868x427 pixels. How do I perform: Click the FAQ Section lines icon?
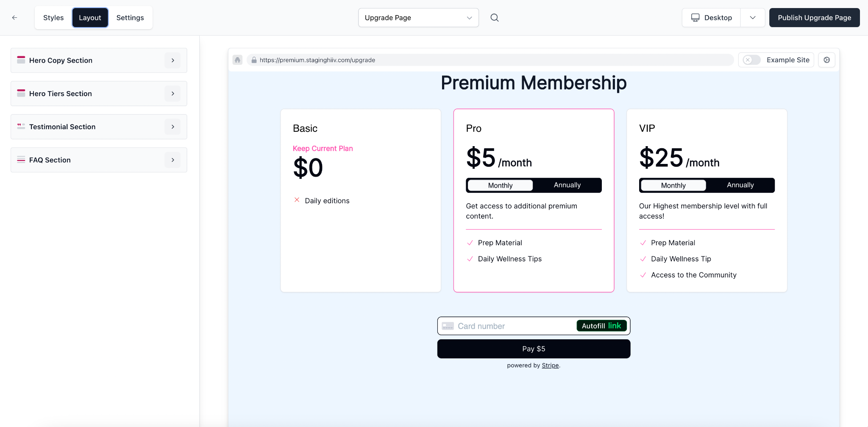[21, 160]
